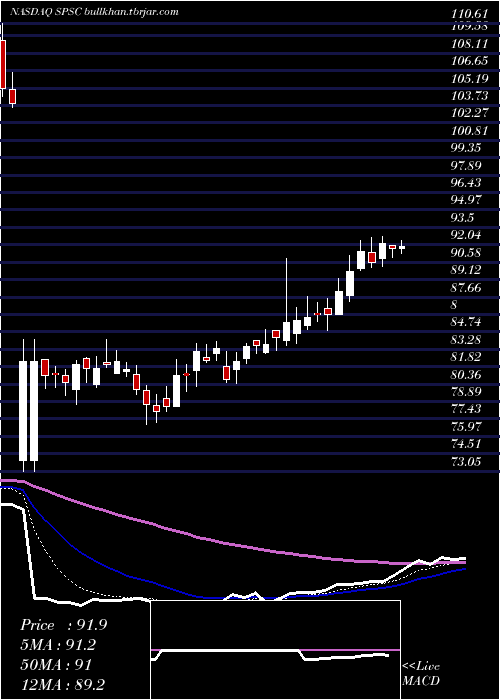Click the 87.66 price axis label
The width and height of the screenshot is (500, 700).
[466, 287]
